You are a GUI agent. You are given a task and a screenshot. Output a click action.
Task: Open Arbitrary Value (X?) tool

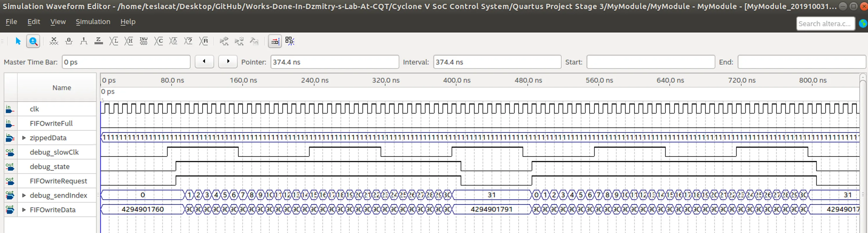188,41
